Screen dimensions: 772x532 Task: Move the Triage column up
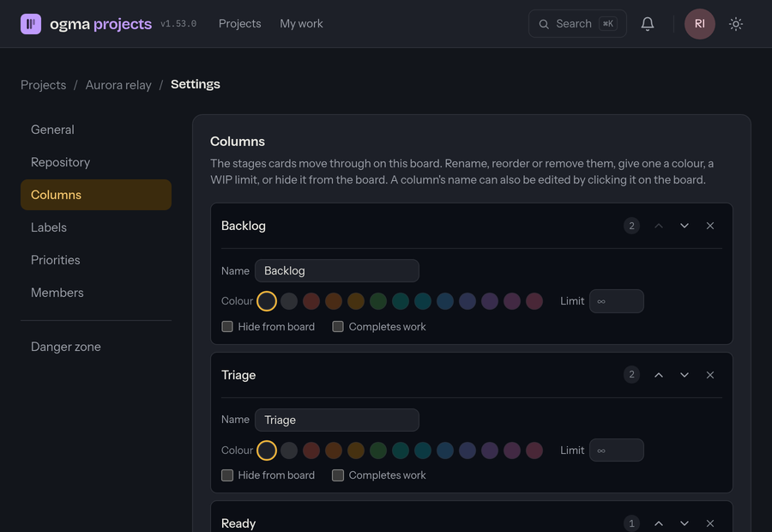pos(659,375)
